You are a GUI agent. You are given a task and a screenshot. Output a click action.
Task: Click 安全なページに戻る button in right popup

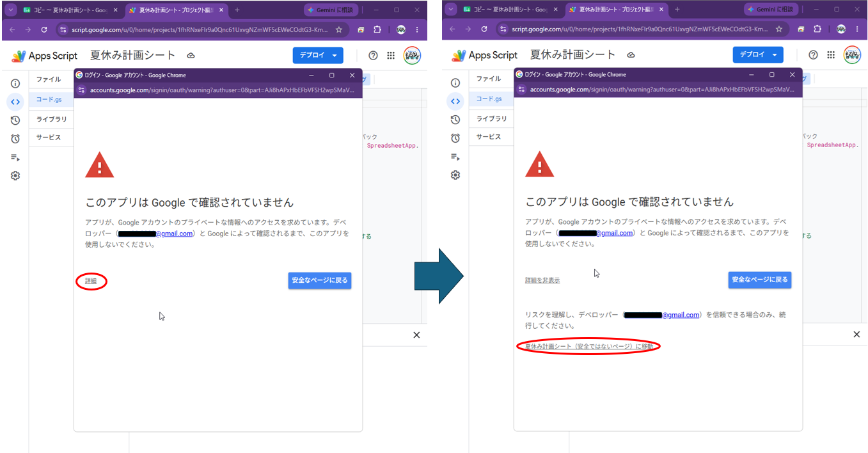click(x=760, y=280)
